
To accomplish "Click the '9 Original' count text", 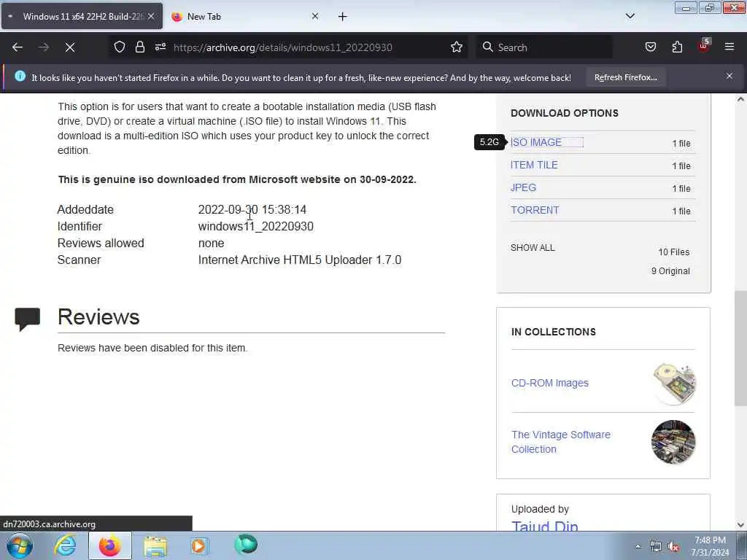I will tap(670, 271).
